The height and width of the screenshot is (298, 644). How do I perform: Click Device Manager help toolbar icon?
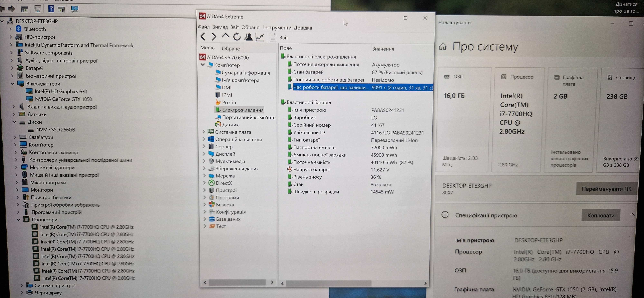[51, 9]
